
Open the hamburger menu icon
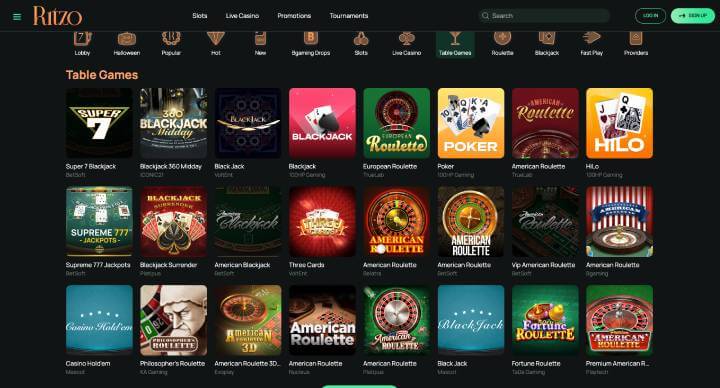click(17, 17)
